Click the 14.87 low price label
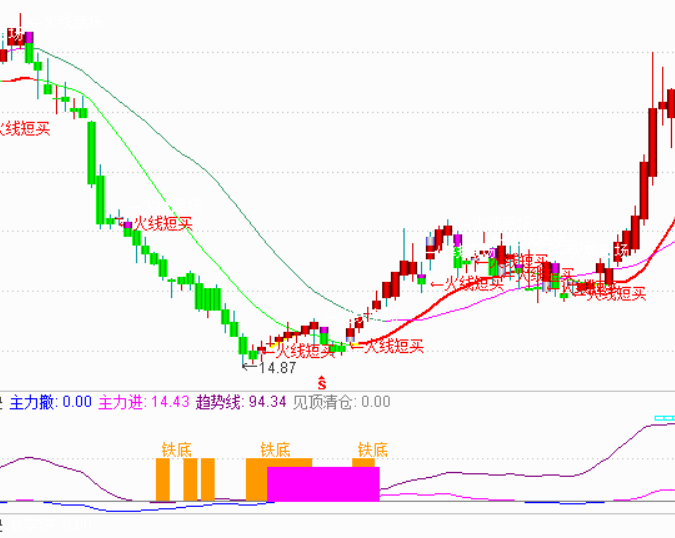675x538 pixels. tap(277, 368)
